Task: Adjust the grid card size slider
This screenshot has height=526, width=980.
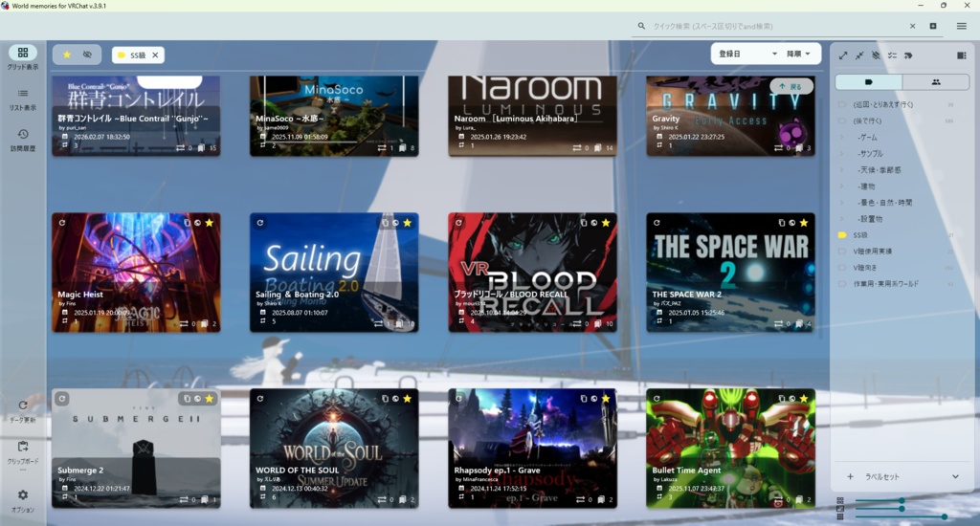Action: pyautogui.click(x=902, y=501)
